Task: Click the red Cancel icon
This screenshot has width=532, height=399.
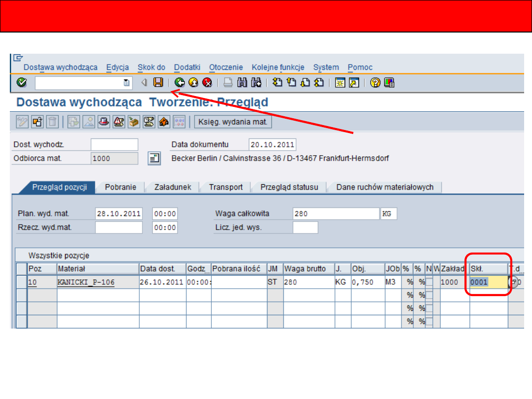Action: (207, 83)
